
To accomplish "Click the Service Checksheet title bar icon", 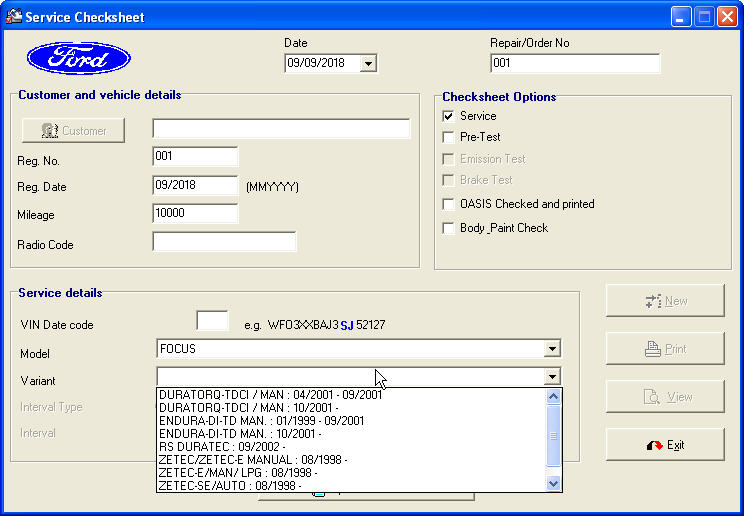I will 14,17.
